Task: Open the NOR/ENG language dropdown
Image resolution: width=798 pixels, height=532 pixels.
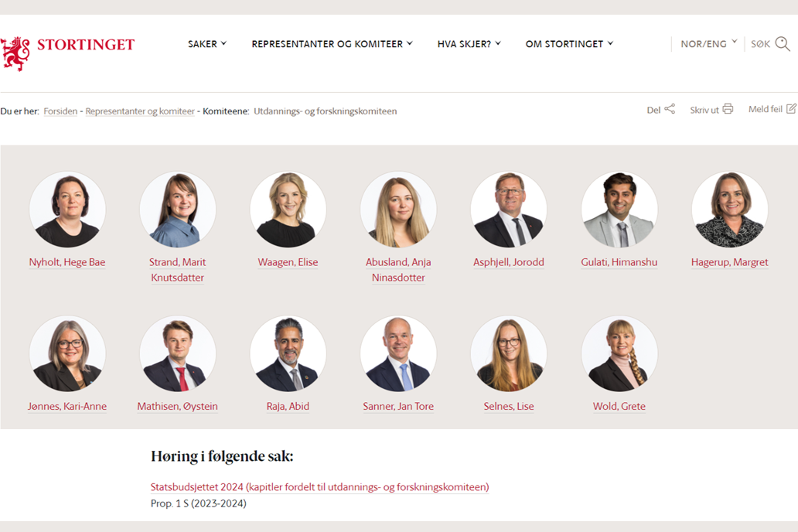Action: pos(708,44)
